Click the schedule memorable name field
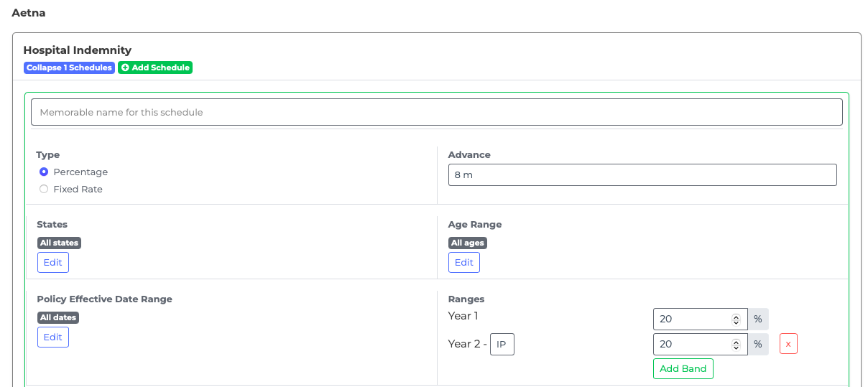The height and width of the screenshot is (387, 868). coord(436,112)
